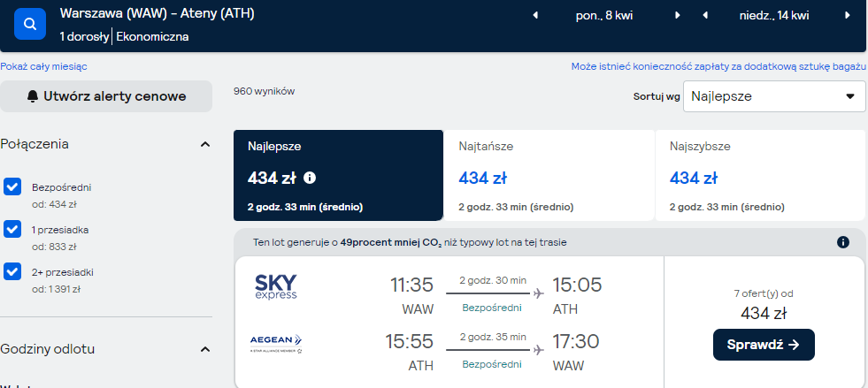Collapse the Połączenia filter section
Viewport: 868px width, 388px height.
204,144
